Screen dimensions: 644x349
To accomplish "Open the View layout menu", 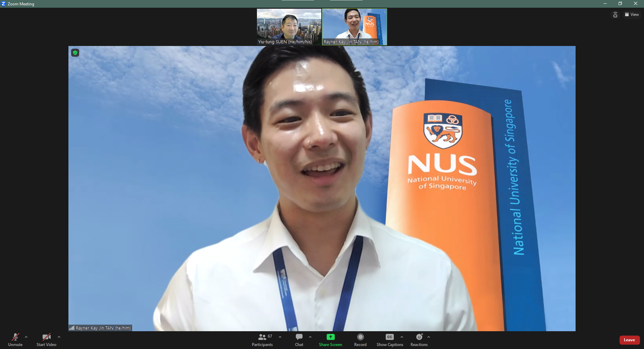I will [632, 14].
